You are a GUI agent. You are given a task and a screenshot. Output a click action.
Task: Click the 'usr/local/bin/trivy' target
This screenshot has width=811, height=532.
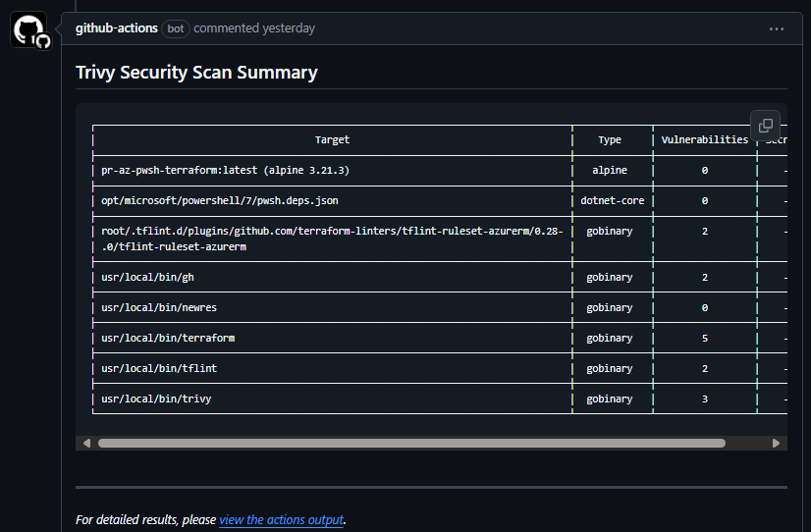pyautogui.click(x=156, y=399)
